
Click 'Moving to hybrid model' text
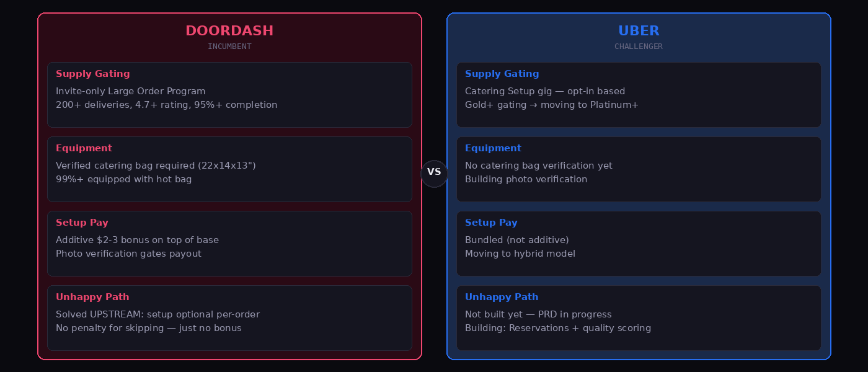pos(520,254)
